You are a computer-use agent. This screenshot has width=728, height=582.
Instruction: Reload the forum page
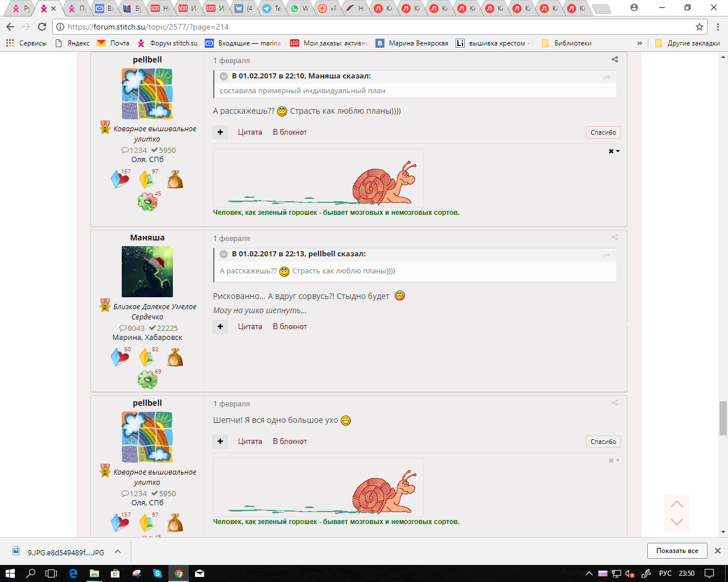click(x=42, y=27)
